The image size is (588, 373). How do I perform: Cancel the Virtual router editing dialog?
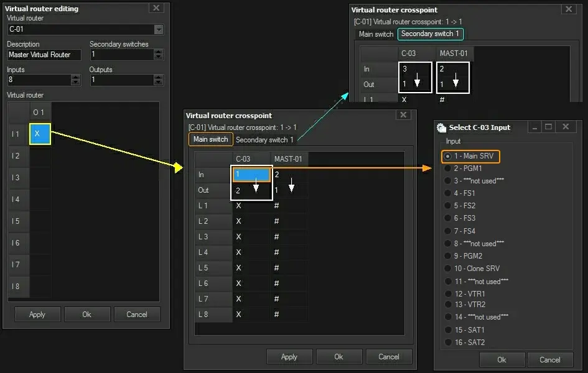(x=136, y=314)
